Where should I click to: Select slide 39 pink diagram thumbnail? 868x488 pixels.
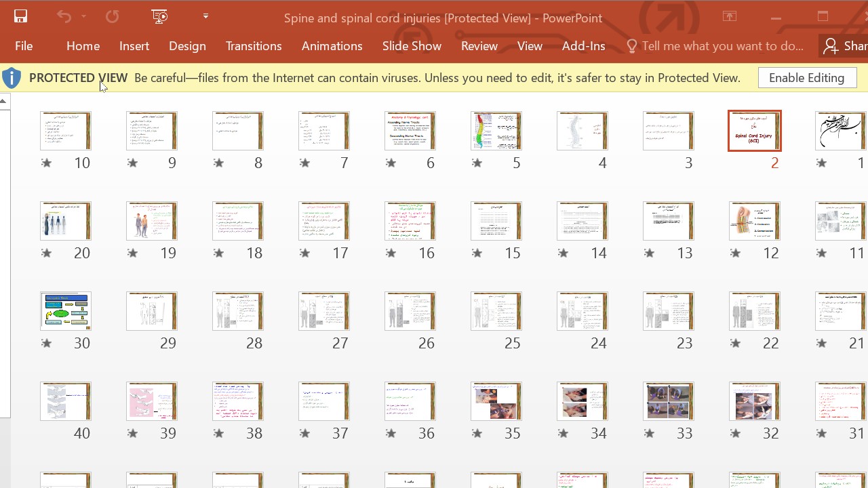(152, 401)
